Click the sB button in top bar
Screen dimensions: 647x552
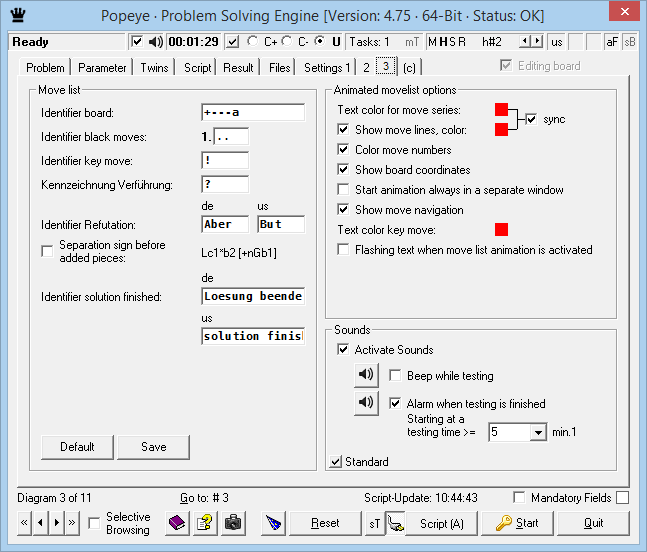tap(629, 42)
